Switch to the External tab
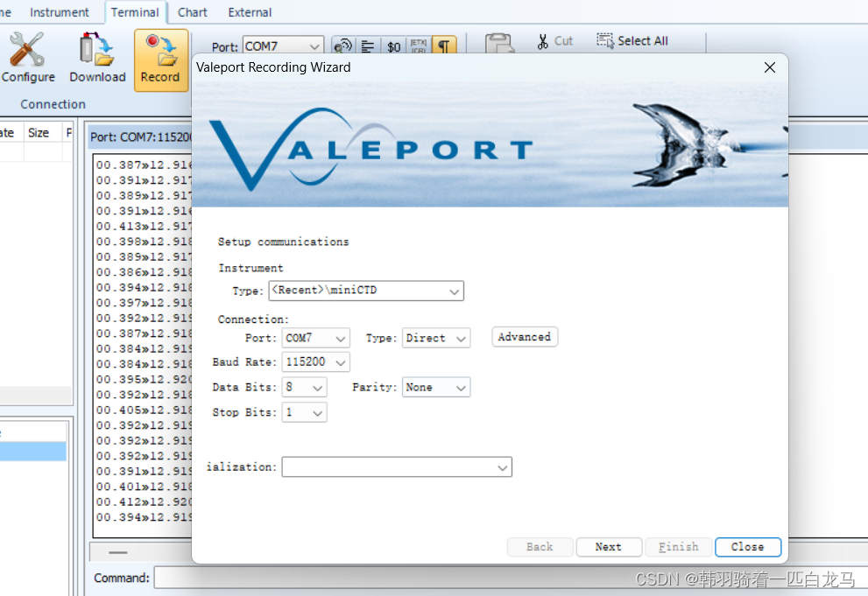868x596 pixels. tap(250, 12)
